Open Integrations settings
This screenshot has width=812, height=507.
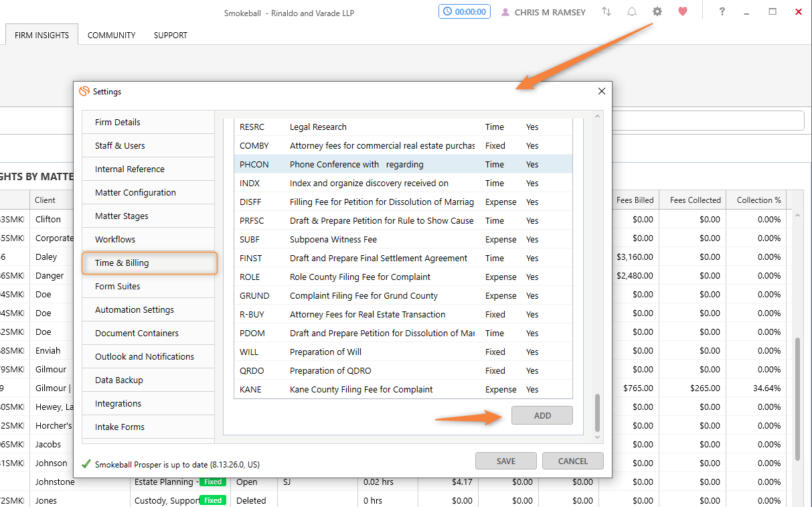coord(148,403)
